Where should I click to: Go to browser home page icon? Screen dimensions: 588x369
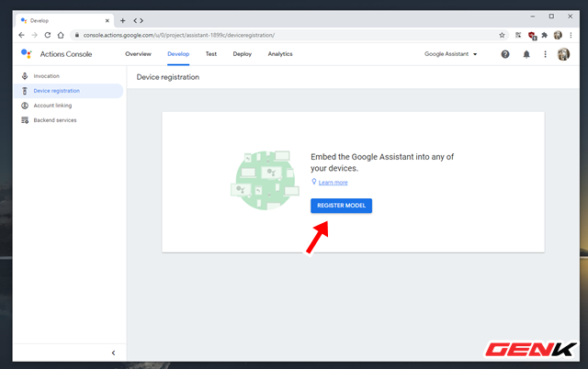[61, 35]
